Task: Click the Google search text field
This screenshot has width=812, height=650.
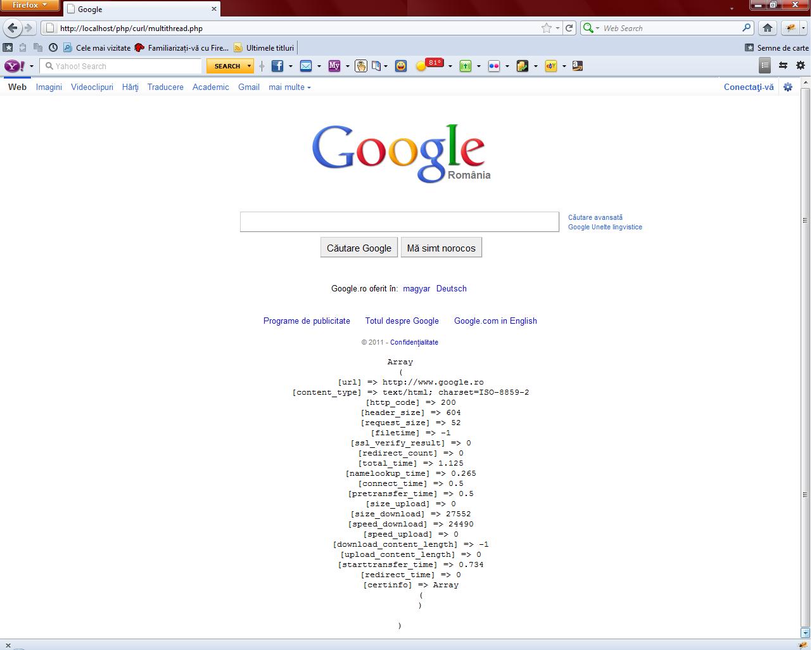Action: click(x=400, y=222)
